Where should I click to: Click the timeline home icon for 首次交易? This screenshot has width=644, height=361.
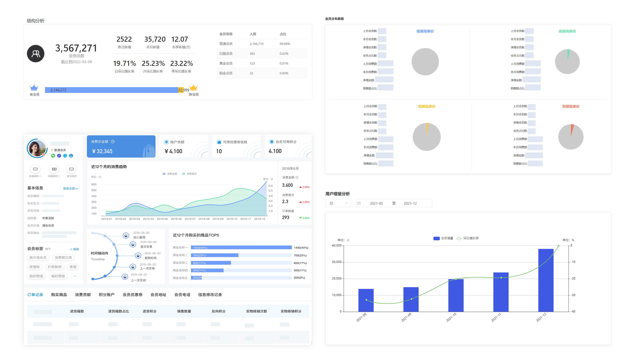point(133,244)
